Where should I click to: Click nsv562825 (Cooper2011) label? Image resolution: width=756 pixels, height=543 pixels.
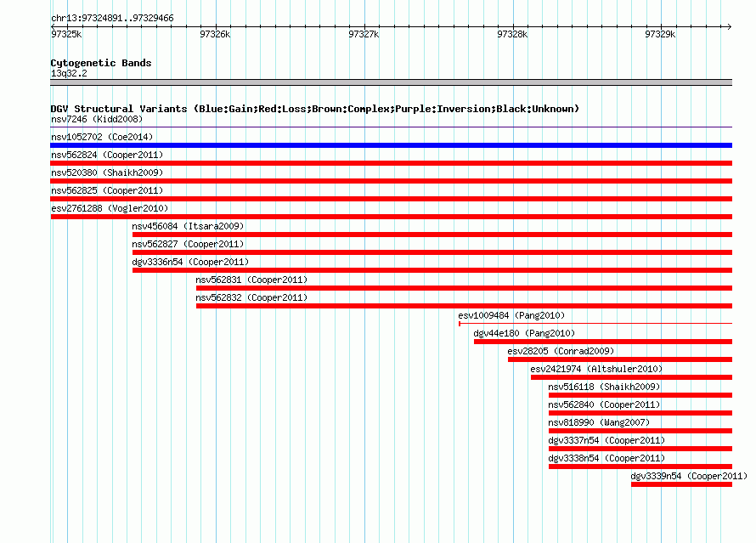107,190
